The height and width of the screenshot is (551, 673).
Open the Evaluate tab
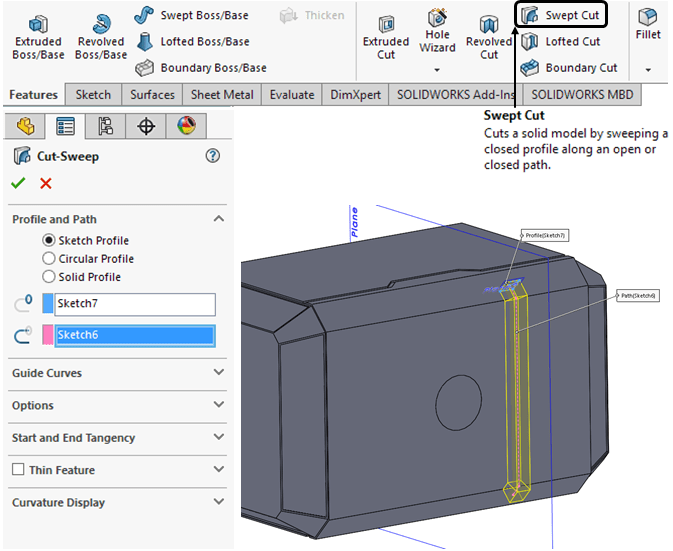coord(293,95)
